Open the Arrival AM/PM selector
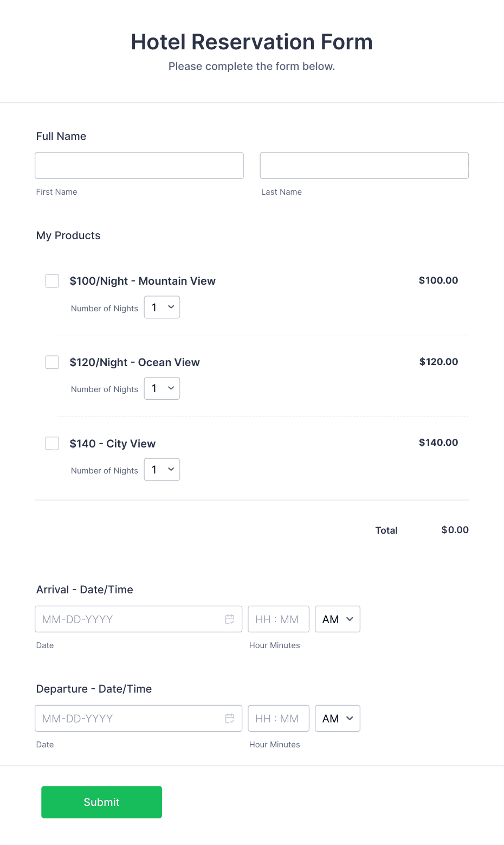The image size is (504, 845). 337,619
